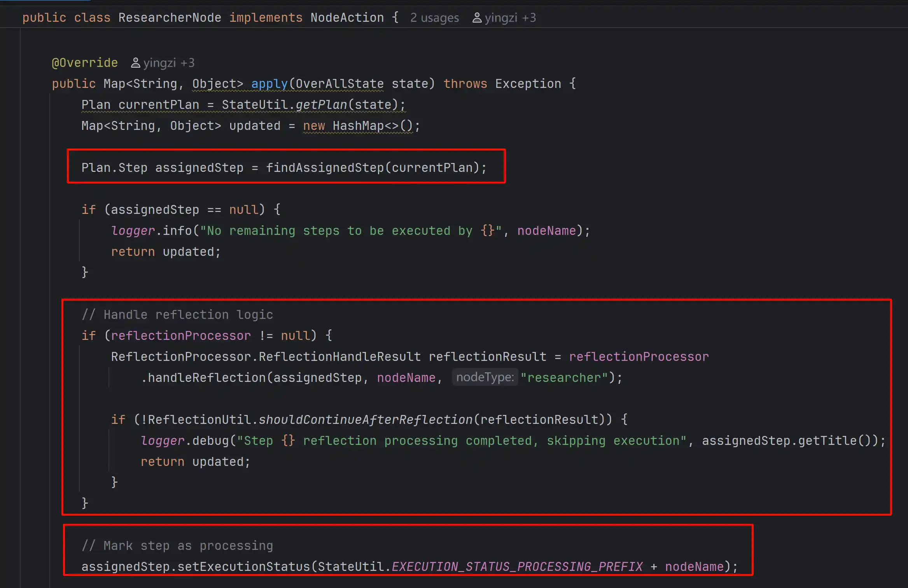Click the EXECUTION_STATUS_PROCESSING_PREFIX constant
908x588 pixels.
click(517, 567)
